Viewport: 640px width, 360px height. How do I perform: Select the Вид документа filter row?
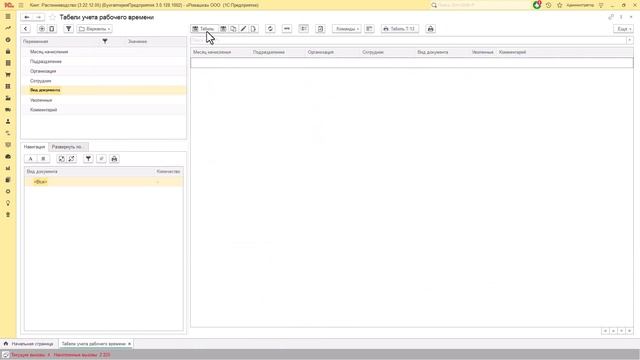click(x=104, y=90)
